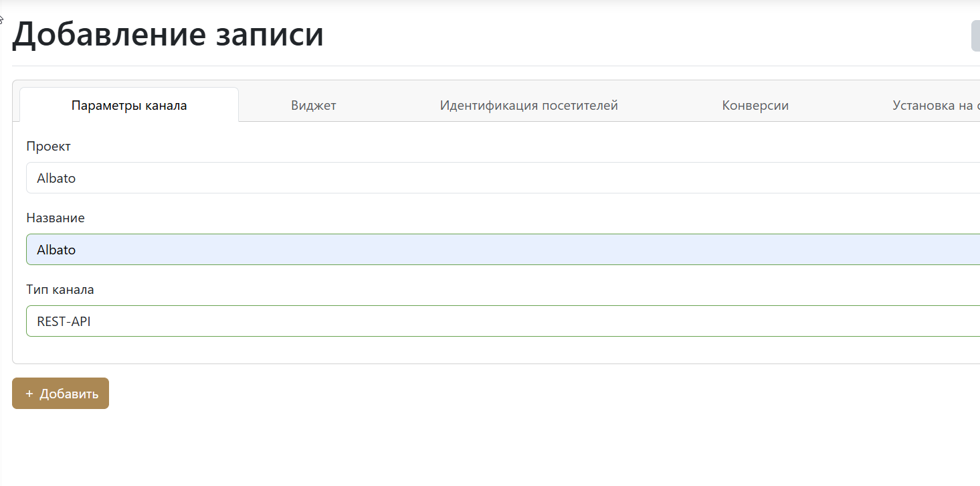The height and width of the screenshot is (486, 980).
Task: Open the Тип канала dropdown
Action: pyautogui.click(x=502, y=321)
